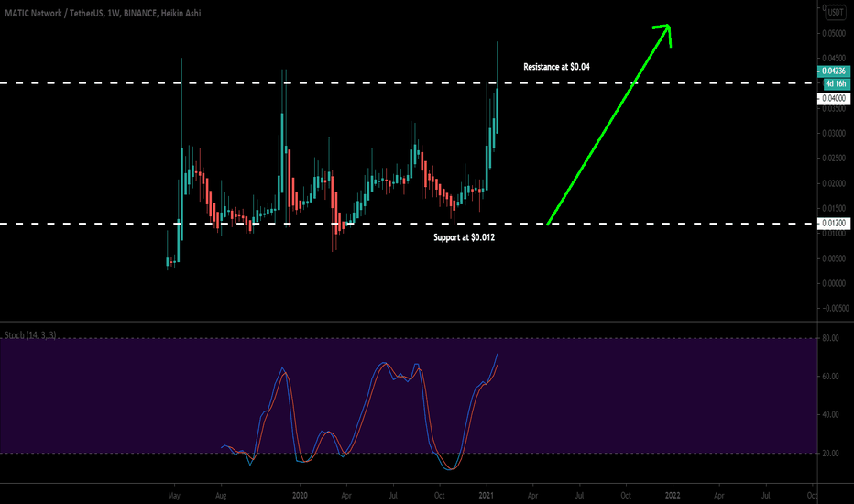Click the 0.05000 price axis label

point(834,33)
